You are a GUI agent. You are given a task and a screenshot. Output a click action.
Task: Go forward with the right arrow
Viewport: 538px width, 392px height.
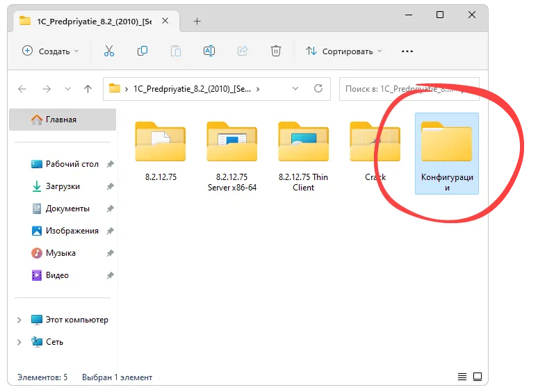[x=47, y=89]
